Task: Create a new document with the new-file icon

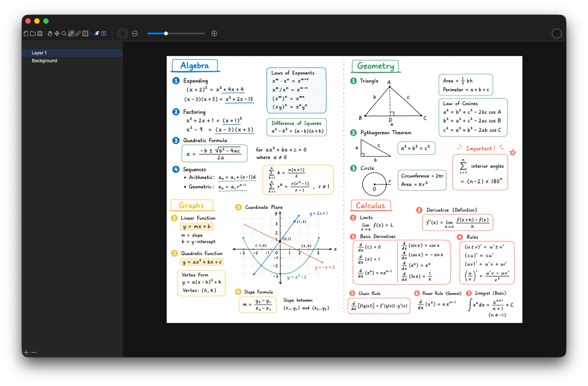Action: tap(26, 34)
